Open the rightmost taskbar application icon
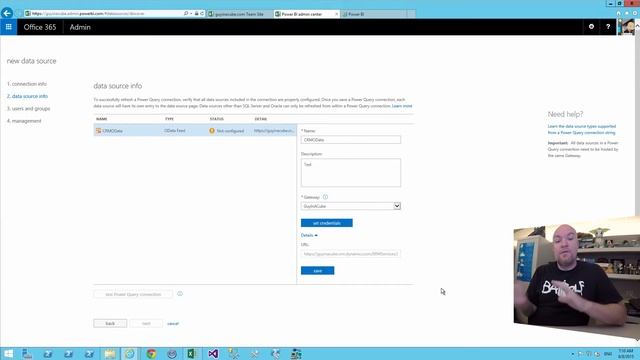The height and width of the screenshot is (360, 640). point(296,353)
